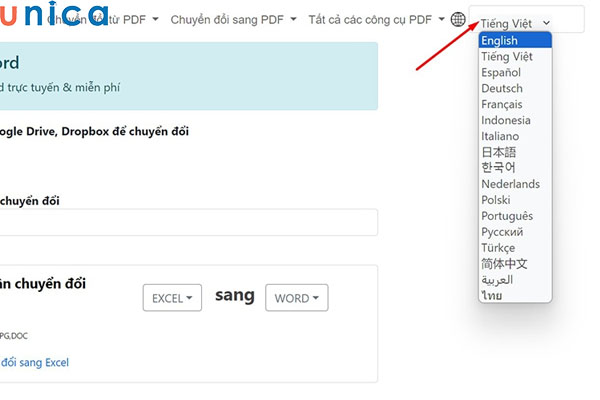Open Tất cả các công cụ PDF menu
This screenshot has height=400, width=600.
[376, 20]
